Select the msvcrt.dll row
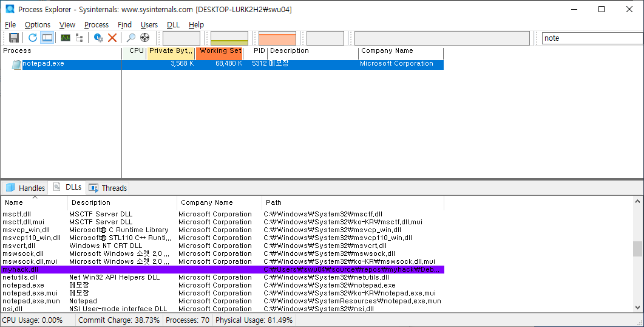The width and height of the screenshot is (644, 327). 222,246
